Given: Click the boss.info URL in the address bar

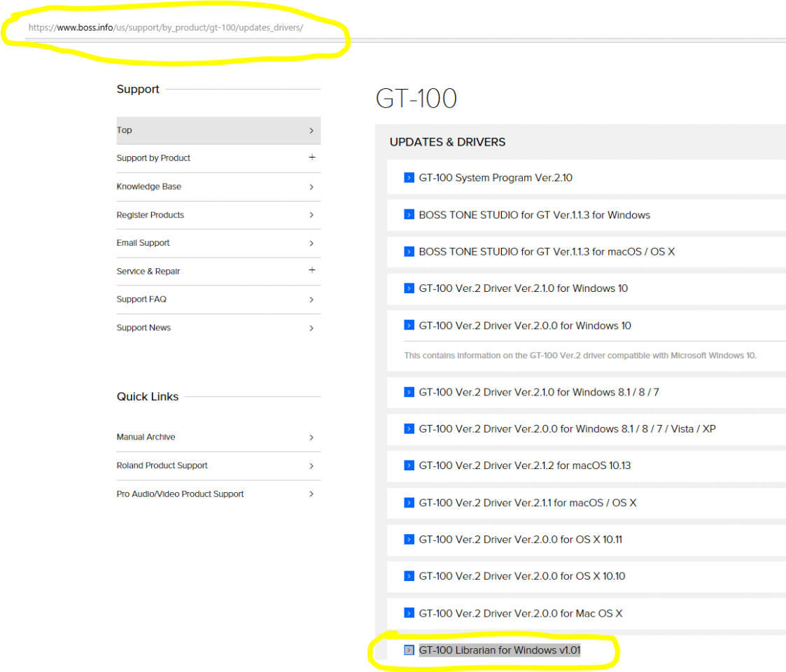Looking at the screenshot, I should coord(166,27).
